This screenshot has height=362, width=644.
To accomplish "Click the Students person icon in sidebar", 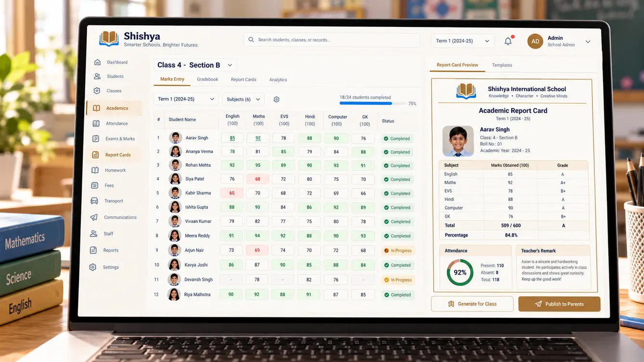I will [97, 76].
